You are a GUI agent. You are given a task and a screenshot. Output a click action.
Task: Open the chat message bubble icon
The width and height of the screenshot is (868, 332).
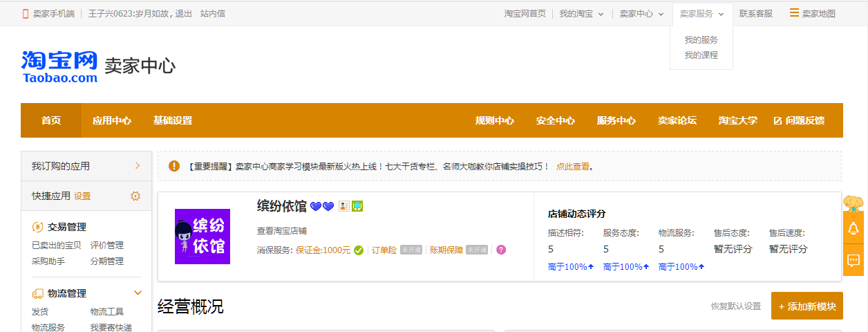coord(853,260)
